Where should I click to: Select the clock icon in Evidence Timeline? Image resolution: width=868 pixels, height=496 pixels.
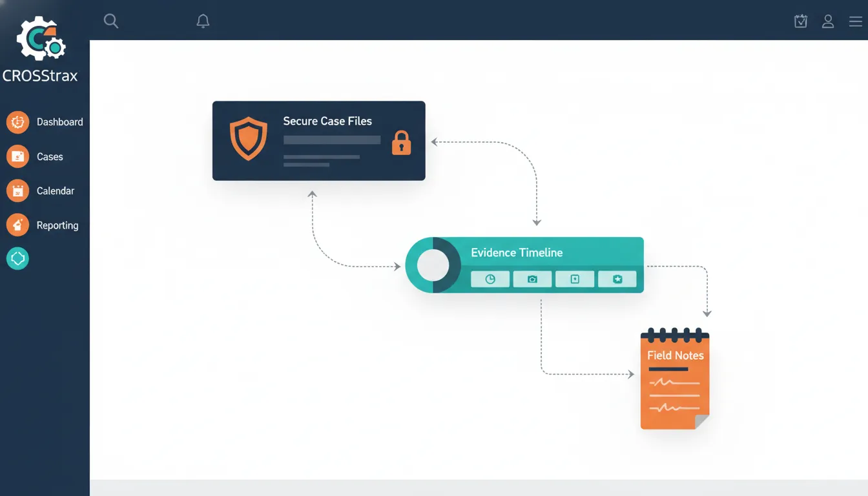(x=490, y=279)
